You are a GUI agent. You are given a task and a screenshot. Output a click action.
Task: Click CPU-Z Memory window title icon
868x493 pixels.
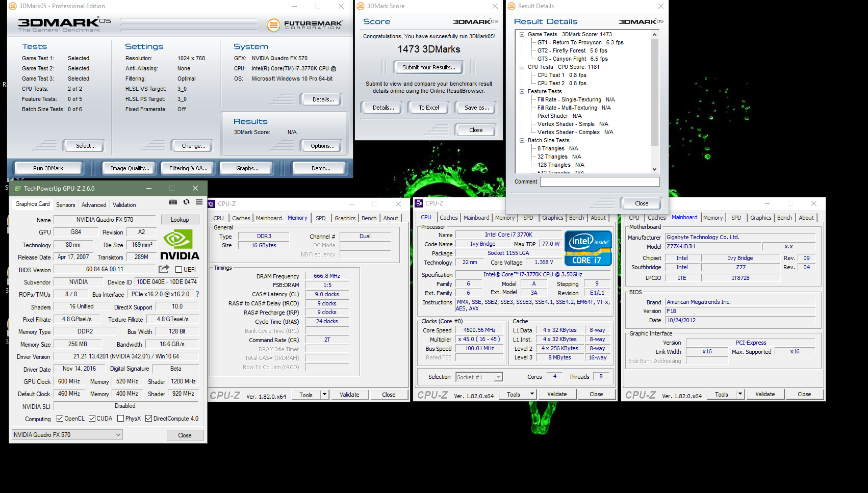click(x=212, y=203)
